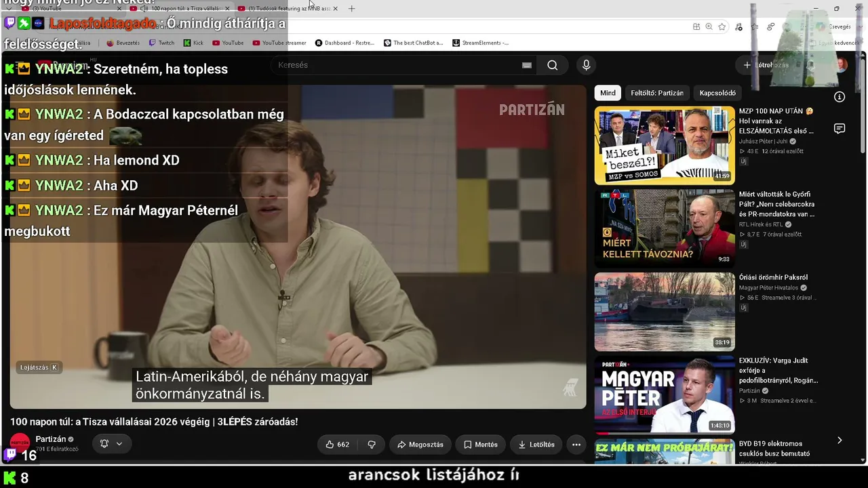The image size is (868, 488).
Task: Open the three-dot more actions menu
Action: (576, 445)
